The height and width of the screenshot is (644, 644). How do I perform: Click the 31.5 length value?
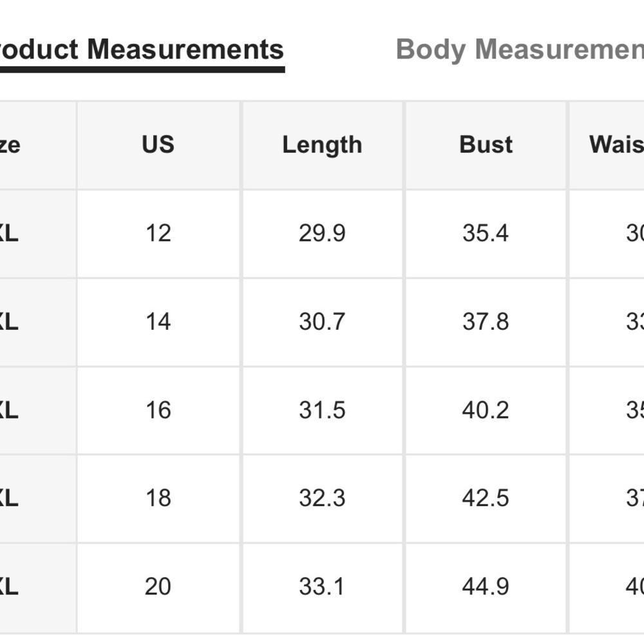[322, 410]
